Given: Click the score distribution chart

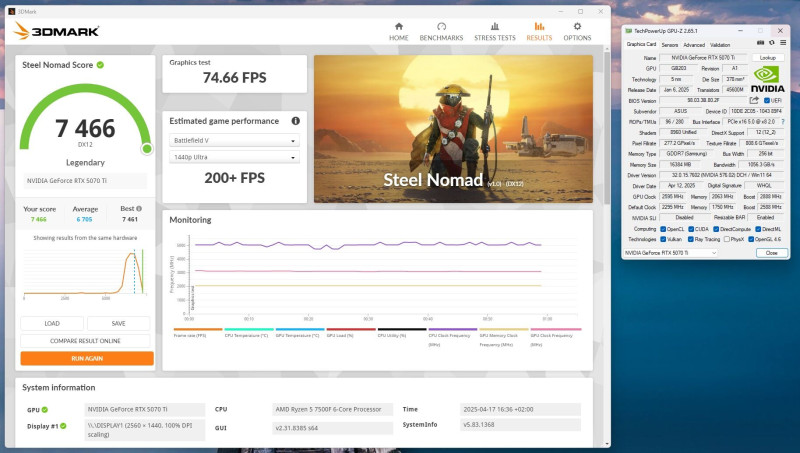Looking at the screenshot, I should click(x=85, y=273).
